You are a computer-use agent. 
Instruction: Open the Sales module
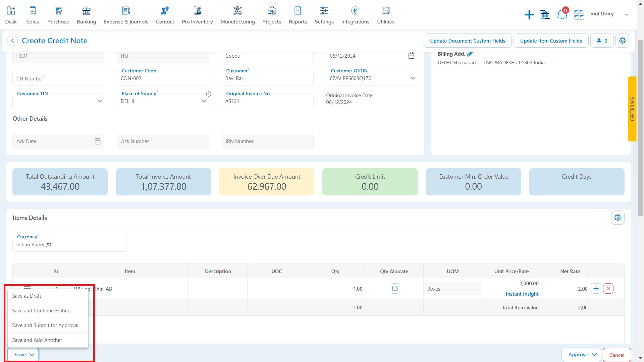pyautogui.click(x=33, y=15)
